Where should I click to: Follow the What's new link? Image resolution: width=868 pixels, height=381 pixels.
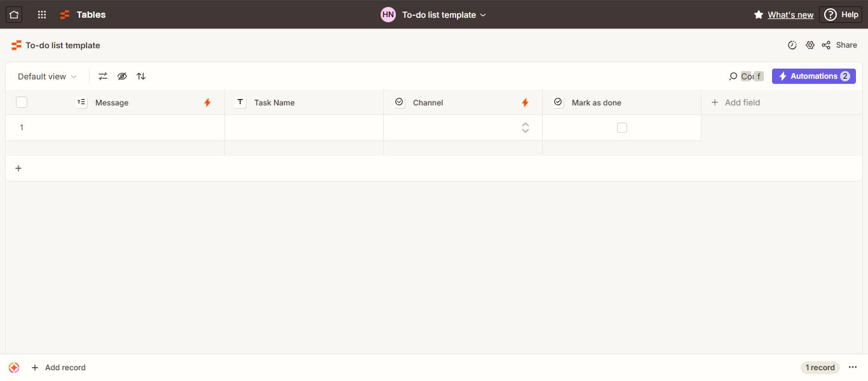790,15
